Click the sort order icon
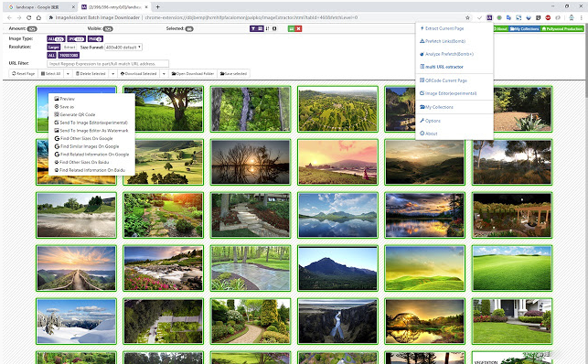 coord(267,28)
